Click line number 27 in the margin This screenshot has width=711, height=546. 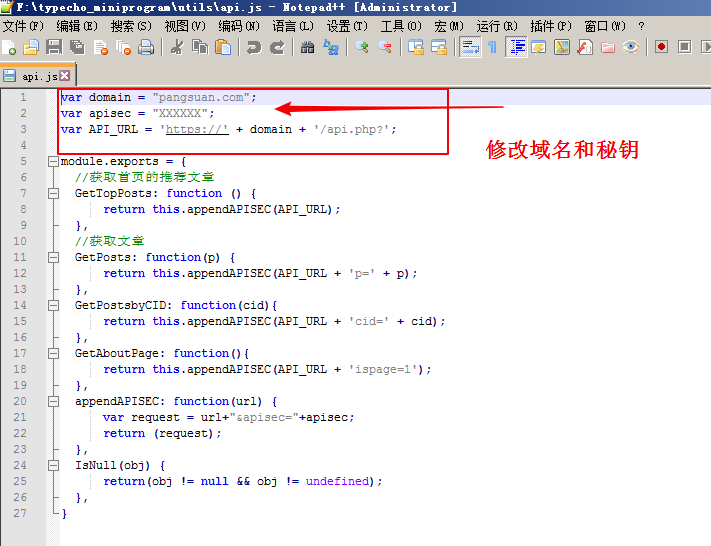pos(21,513)
